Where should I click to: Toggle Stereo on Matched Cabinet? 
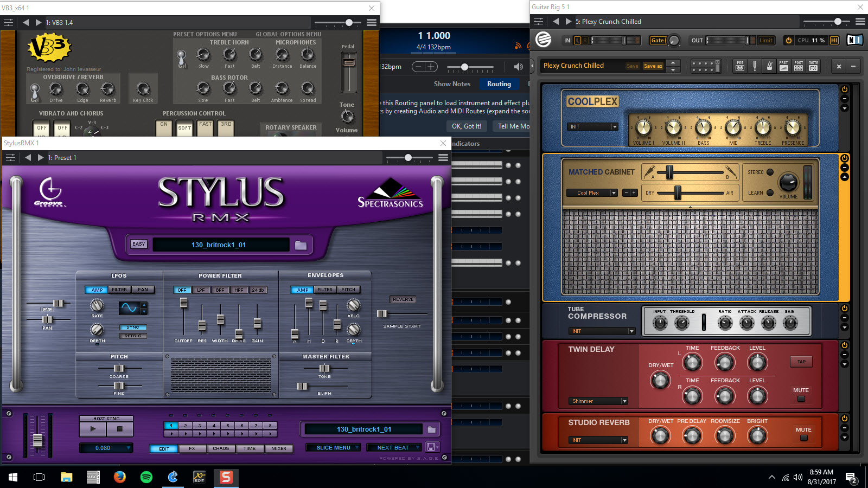(x=770, y=172)
